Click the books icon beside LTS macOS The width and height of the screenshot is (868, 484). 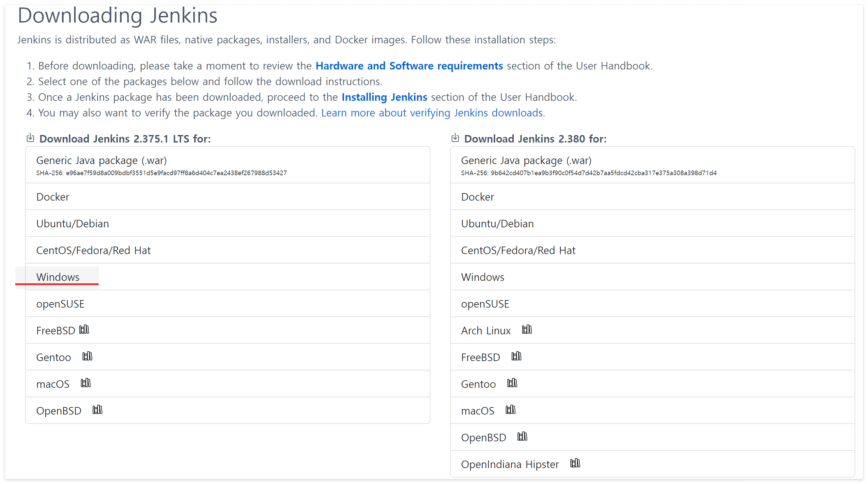[x=85, y=383]
